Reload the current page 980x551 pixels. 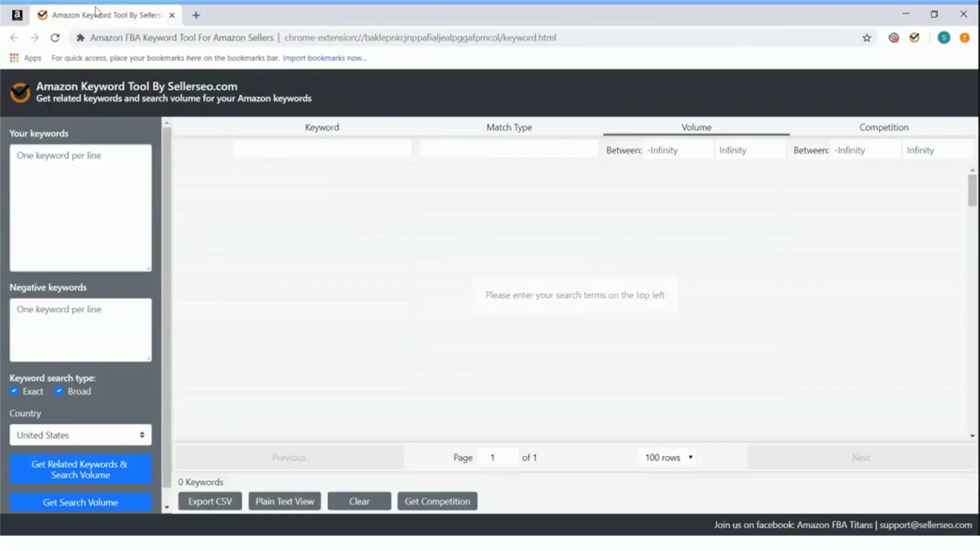click(x=55, y=37)
